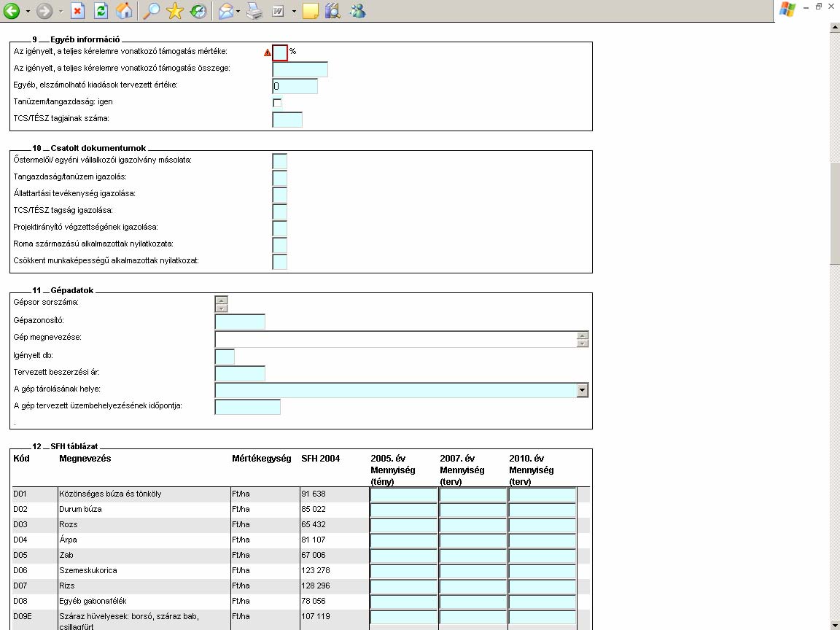Check the Tangazdaság/tanüzem igazolás box

[280, 178]
